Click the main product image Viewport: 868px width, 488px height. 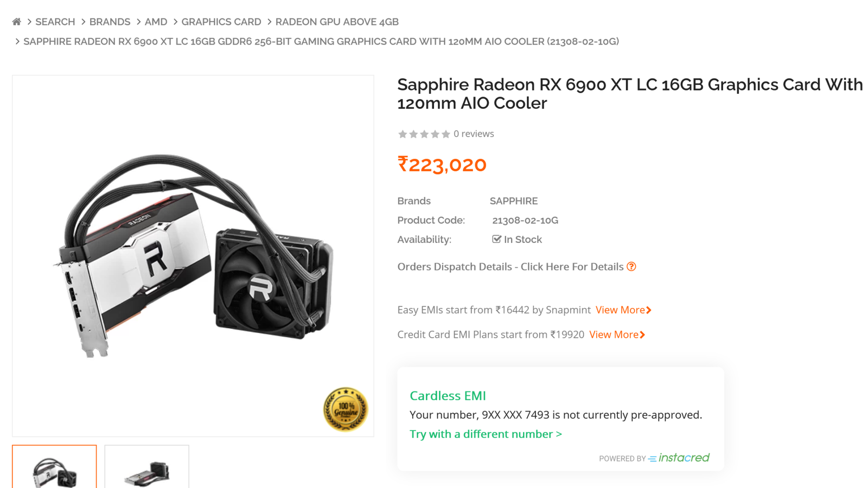[x=193, y=255]
